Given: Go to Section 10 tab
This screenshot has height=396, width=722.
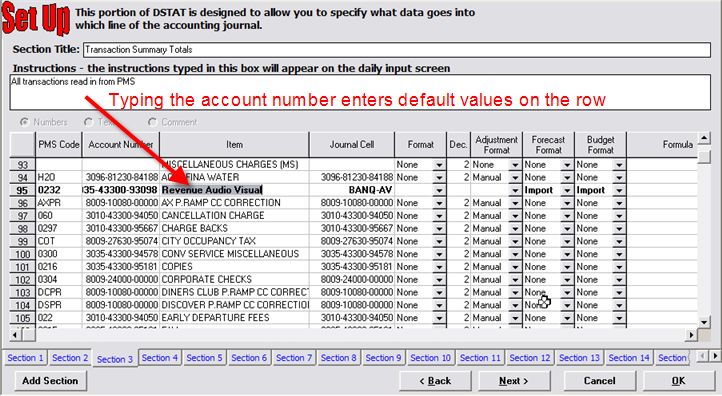Looking at the screenshot, I should pyautogui.click(x=431, y=358).
